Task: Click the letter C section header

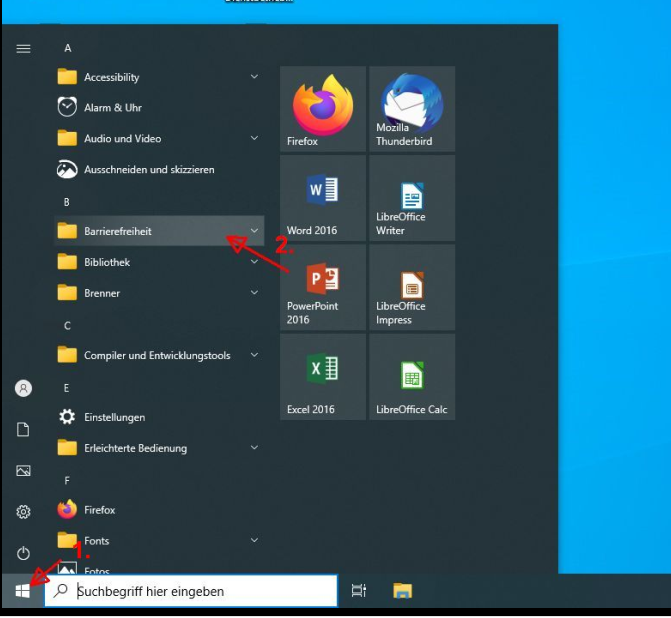Action: pyautogui.click(x=67, y=326)
